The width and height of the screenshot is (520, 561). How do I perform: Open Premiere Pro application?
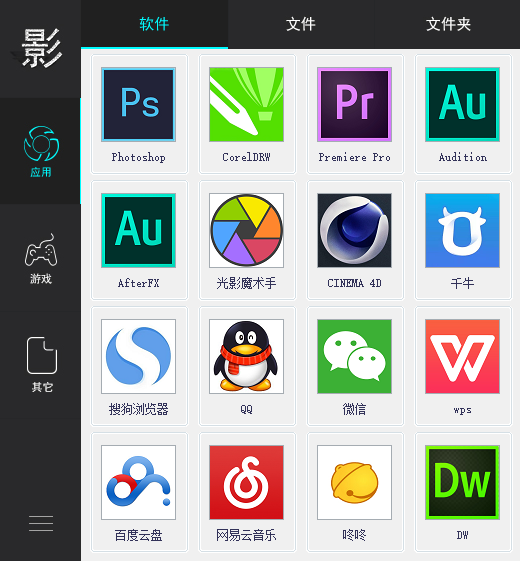pyautogui.click(x=354, y=104)
